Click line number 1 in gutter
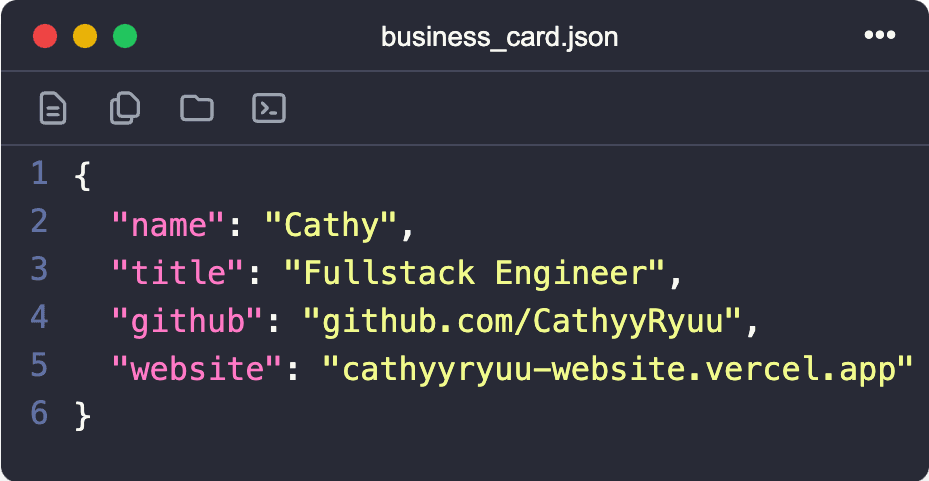The image size is (929, 481). pos(39,174)
